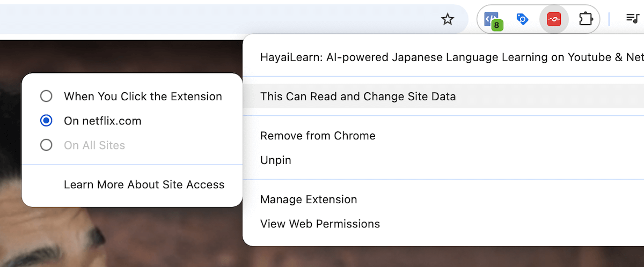Open the Extensions puzzle piece menu
Viewport: 644px width, 267px height.
[585, 20]
